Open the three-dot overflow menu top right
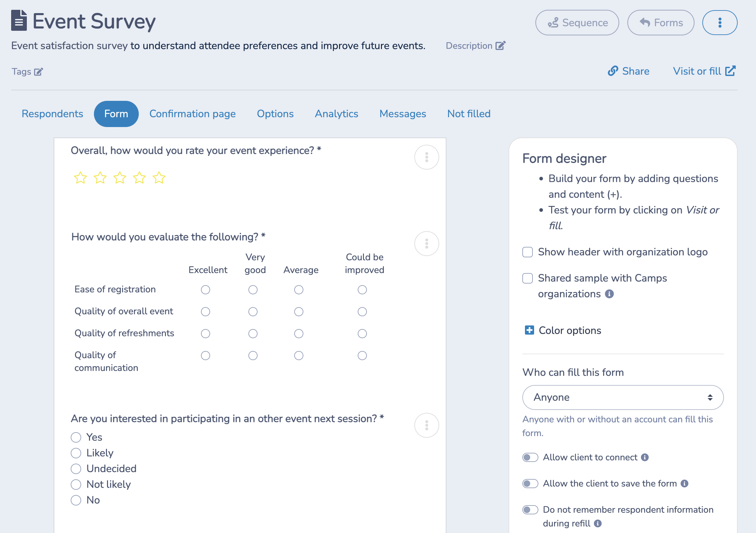 (x=720, y=22)
